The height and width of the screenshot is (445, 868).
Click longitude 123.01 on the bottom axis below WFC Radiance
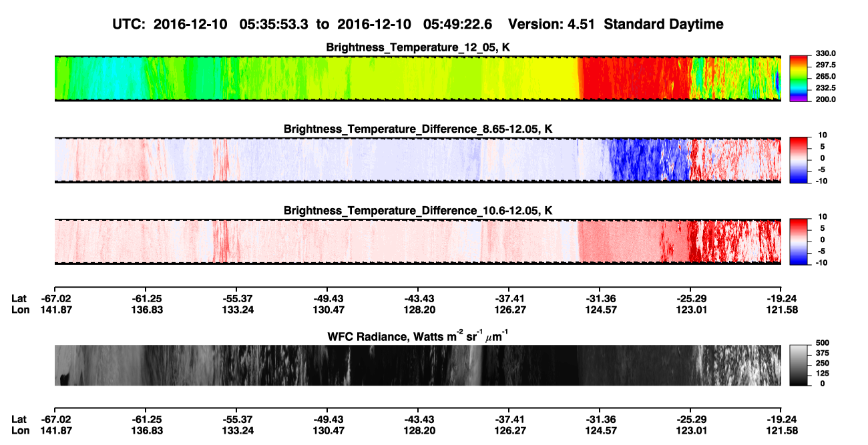click(692, 430)
